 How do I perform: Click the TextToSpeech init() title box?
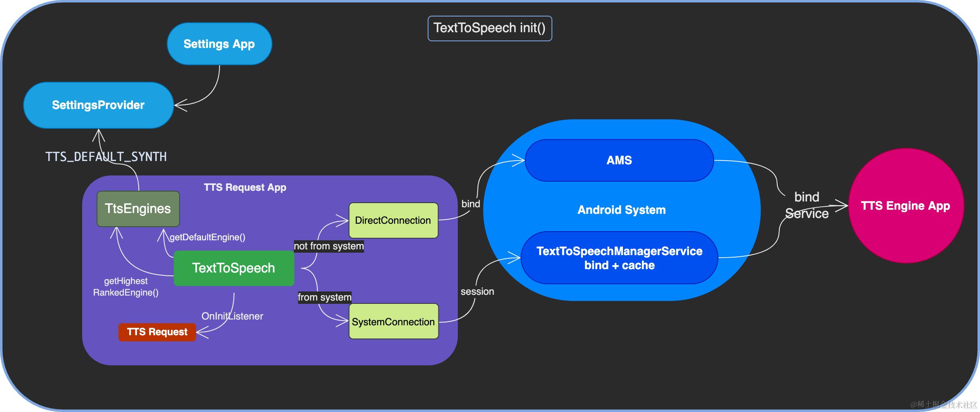point(490,28)
